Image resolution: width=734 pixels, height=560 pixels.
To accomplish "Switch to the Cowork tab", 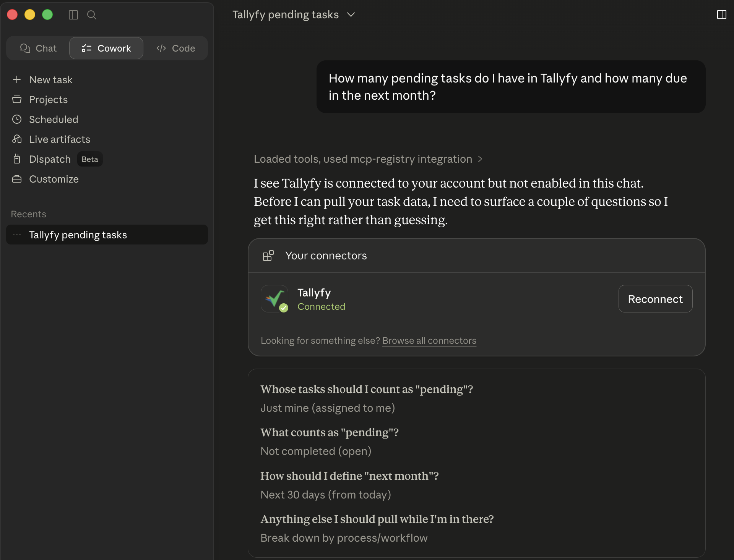I will point(106,48).
